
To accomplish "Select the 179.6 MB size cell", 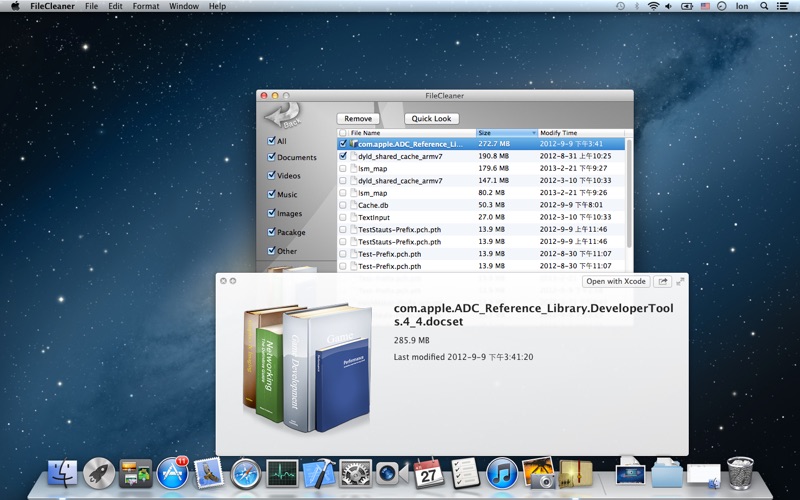I will [x=493, y=168].
